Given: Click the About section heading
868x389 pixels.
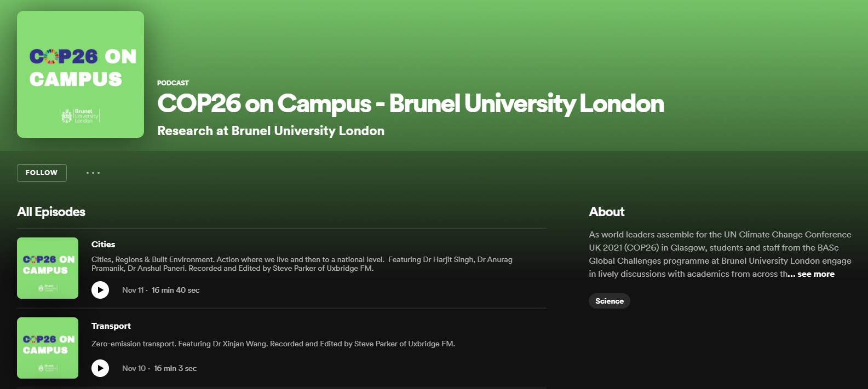Looking at the screenshot, I should [606, 212].
